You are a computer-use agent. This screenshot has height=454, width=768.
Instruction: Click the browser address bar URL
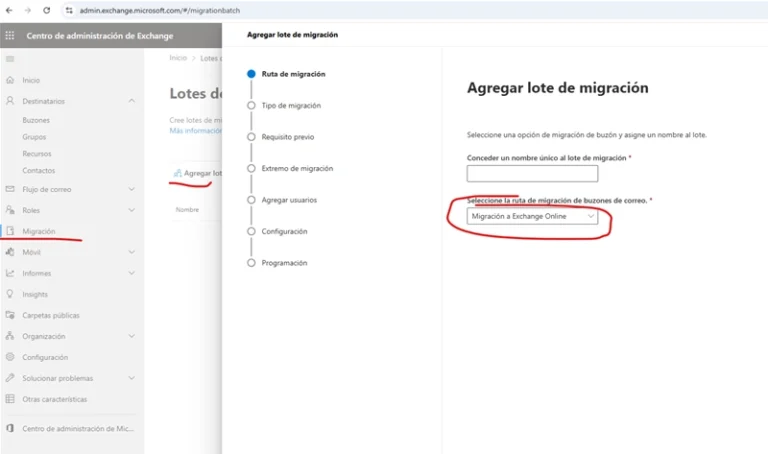pyautogui.click(x=160, y=10)
